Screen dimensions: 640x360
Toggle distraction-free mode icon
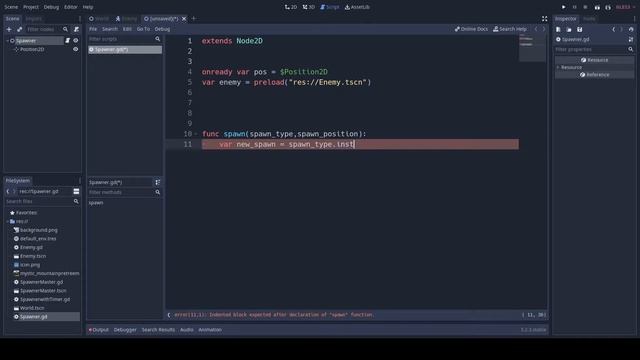544,19
